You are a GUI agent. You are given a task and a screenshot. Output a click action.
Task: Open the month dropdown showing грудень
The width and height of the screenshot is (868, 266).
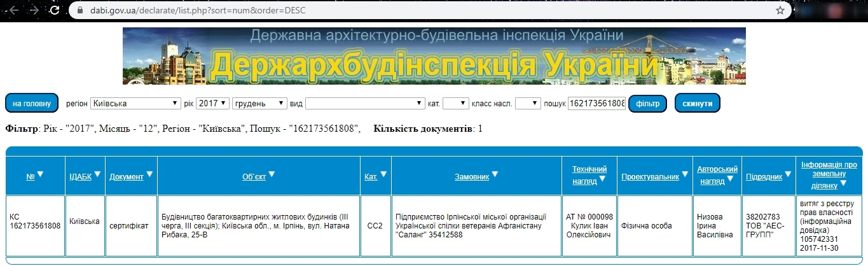coord(260,103)
